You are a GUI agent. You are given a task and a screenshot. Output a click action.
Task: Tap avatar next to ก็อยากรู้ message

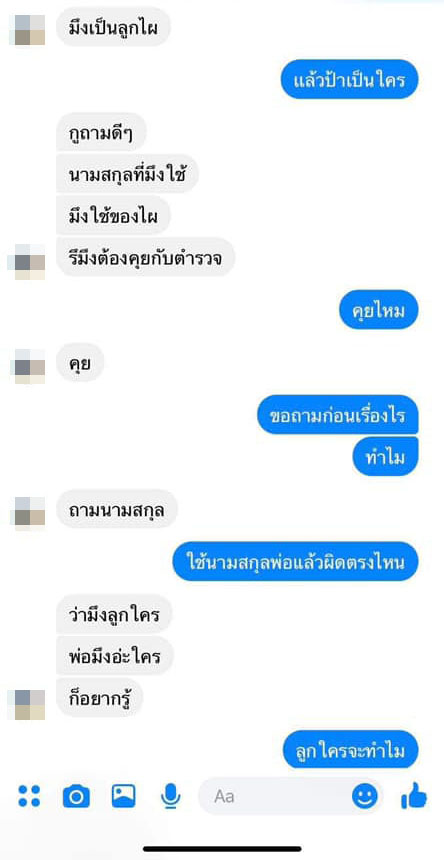27,704
